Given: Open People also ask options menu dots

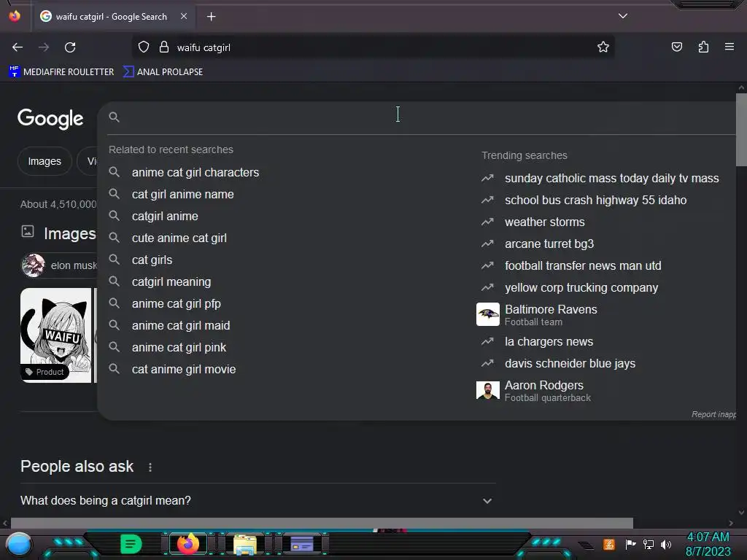Looking at the screenshot, I should 150,467.
